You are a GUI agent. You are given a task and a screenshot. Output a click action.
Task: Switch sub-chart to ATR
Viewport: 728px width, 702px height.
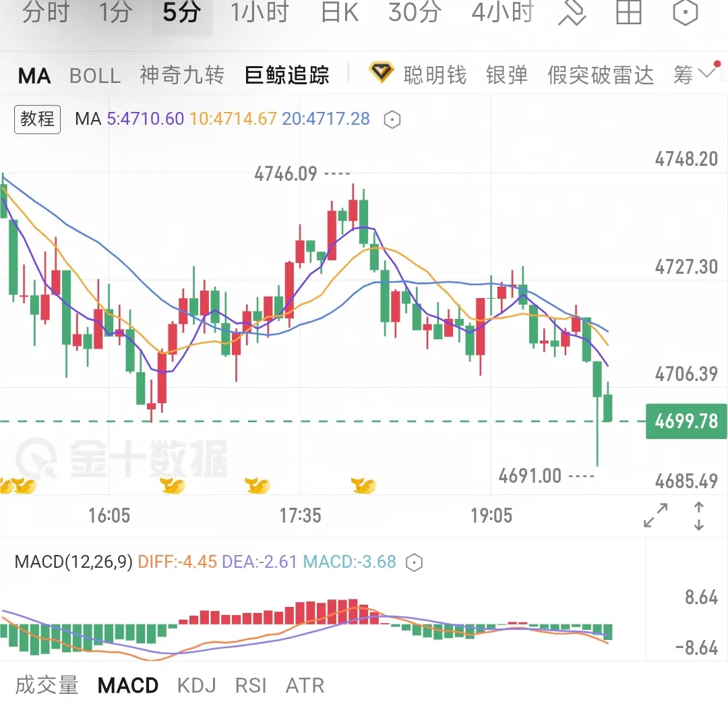305,685
